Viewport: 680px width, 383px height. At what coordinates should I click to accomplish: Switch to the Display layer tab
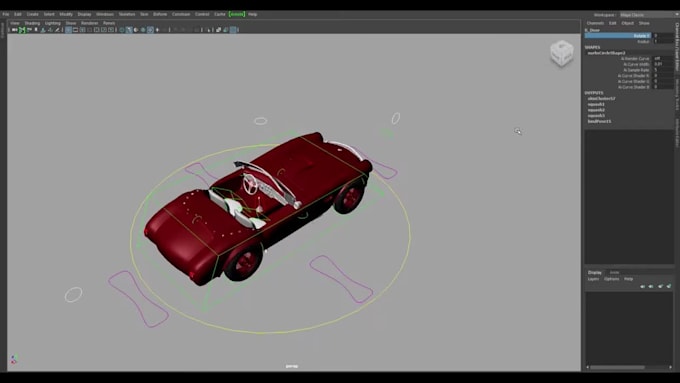[x=595, y=272]
